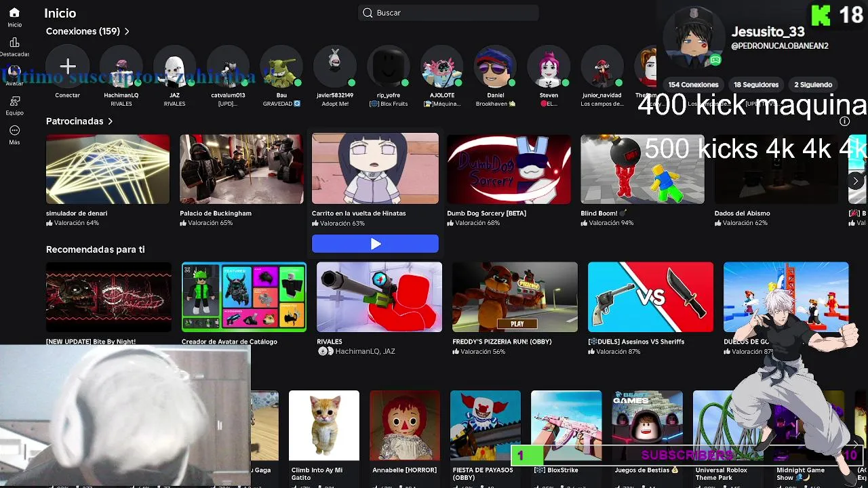868x488 pixels.
Task: Open catvalum013's avatar
Action: tap(228, 66)
